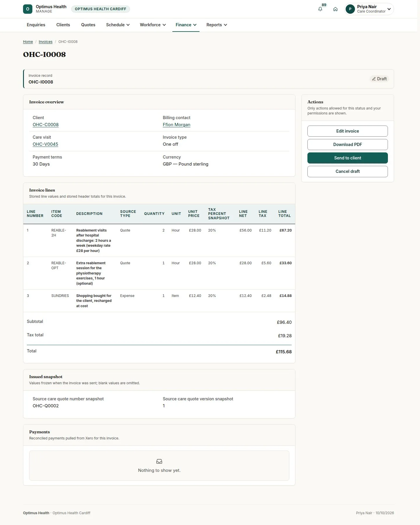The height and width of the screenshot is (525, 420).
Task: Click the Edit invoice button
Action: click(347, 131)
